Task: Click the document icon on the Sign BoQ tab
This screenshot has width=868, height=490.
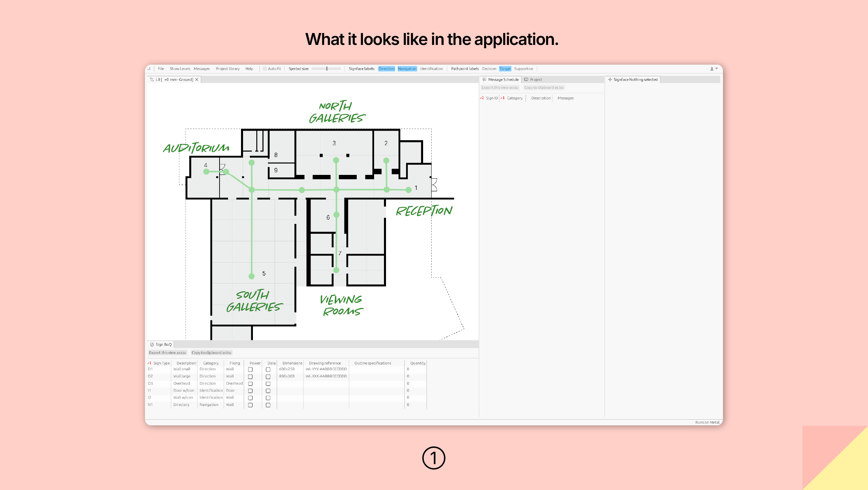Action: [152, 344]
